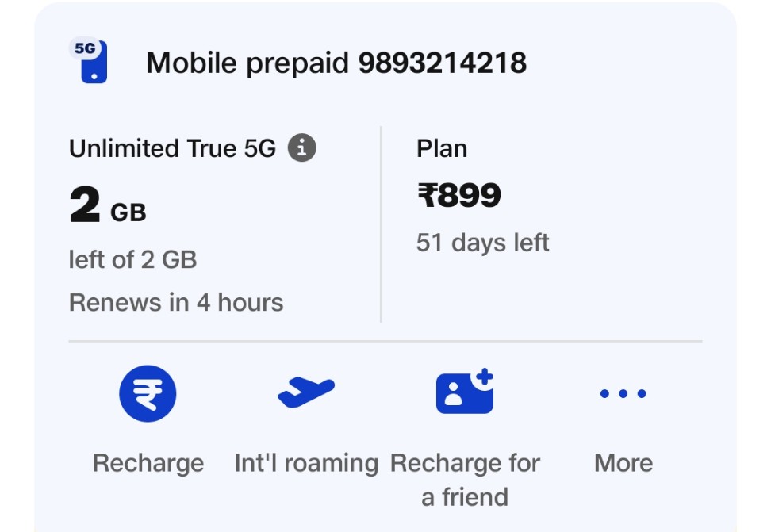Open the Plan section label
771x532 pixels.
pos(442,148)
